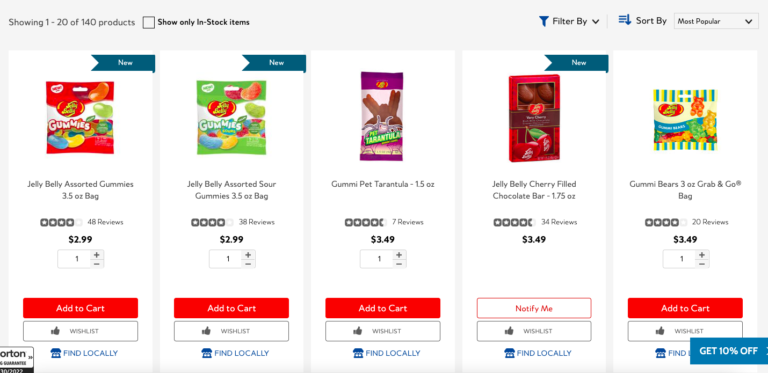Expand the Filter By dropdown
This screenshot has width=768, height=373.
click(569, 22)
